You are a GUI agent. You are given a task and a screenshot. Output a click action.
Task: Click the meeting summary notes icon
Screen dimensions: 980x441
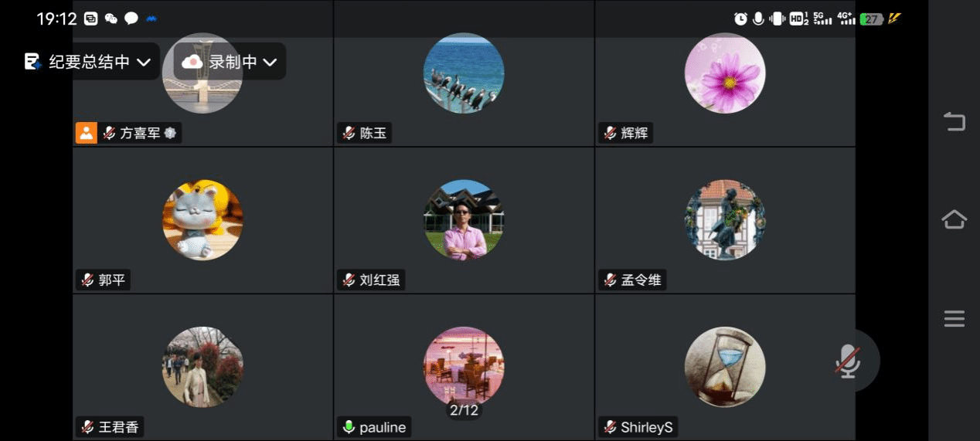pyautogui.click(x=32, y=62)
